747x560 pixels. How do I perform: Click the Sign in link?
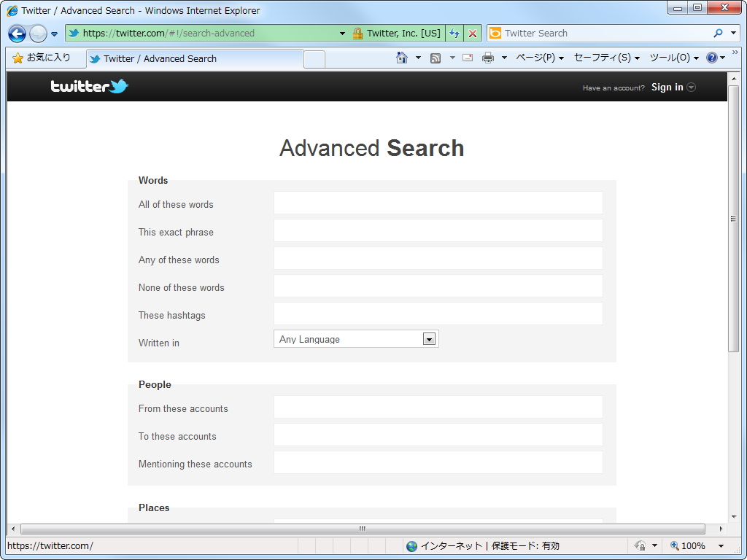[x=666, y=87]
